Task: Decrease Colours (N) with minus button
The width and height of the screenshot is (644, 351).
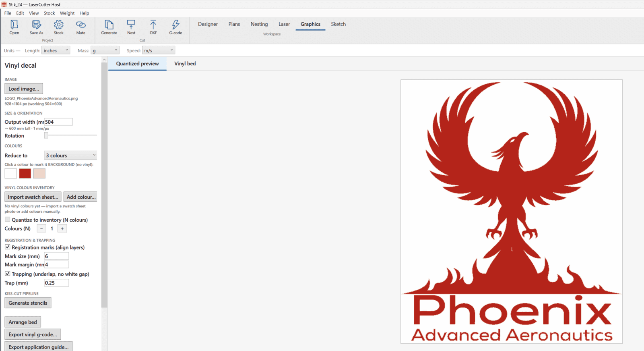Action: point(41,228)
